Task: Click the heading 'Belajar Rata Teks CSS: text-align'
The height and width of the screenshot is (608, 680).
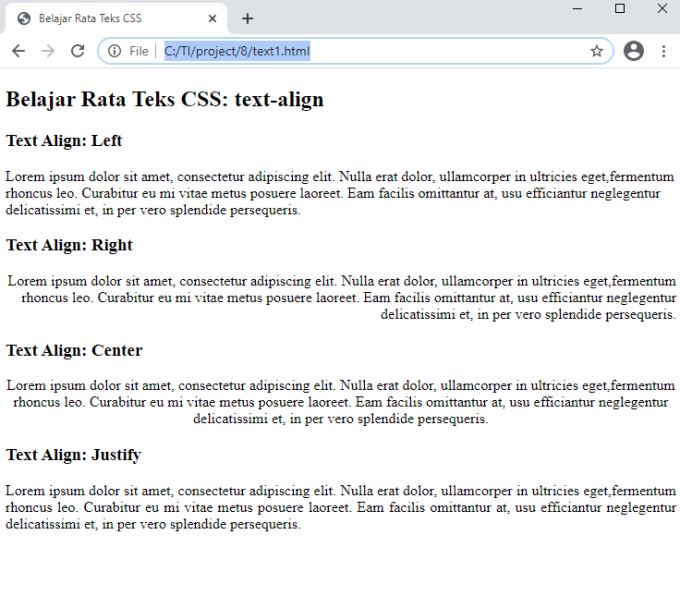Action: coord(165,99)
